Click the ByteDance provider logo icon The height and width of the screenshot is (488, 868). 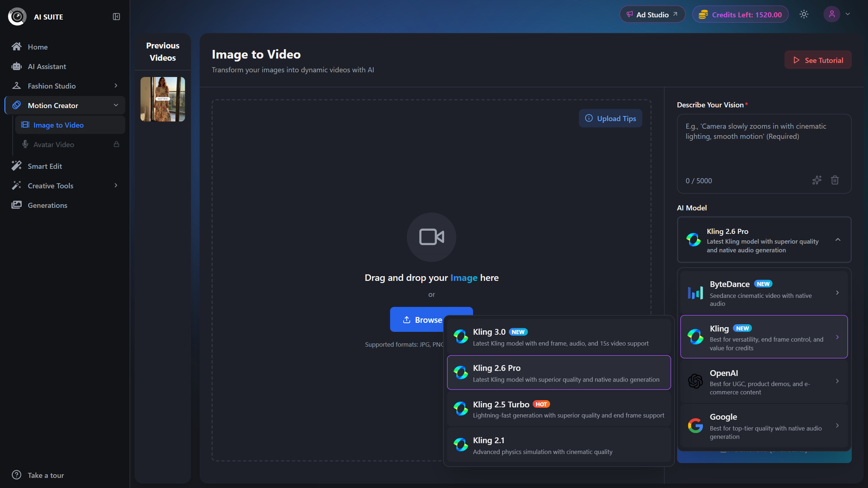tap(695, 293)
